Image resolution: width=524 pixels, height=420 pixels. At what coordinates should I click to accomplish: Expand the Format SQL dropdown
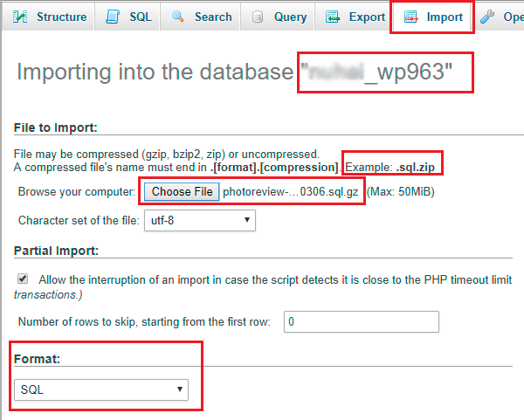(x=100, y=389)
